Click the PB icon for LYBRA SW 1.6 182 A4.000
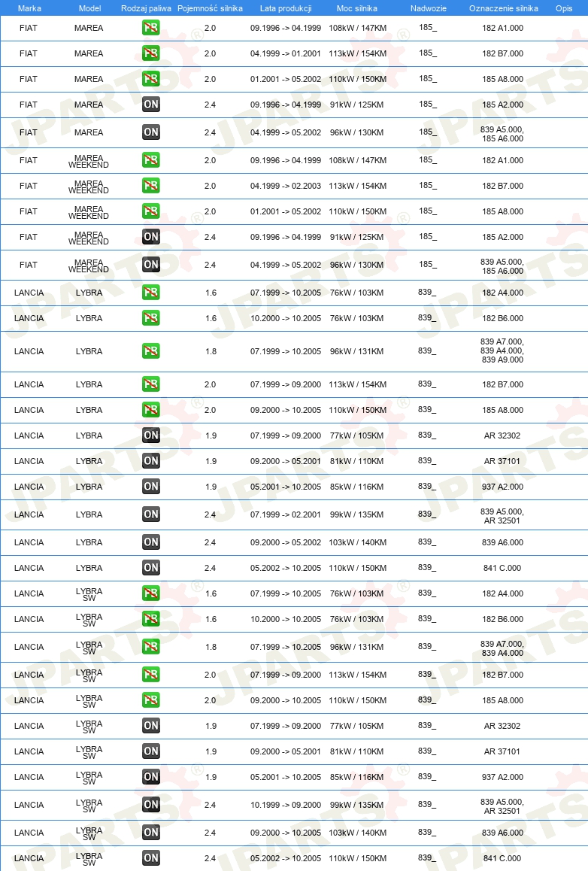The height and width of the screenshot is (871, 588). (151, 593)
